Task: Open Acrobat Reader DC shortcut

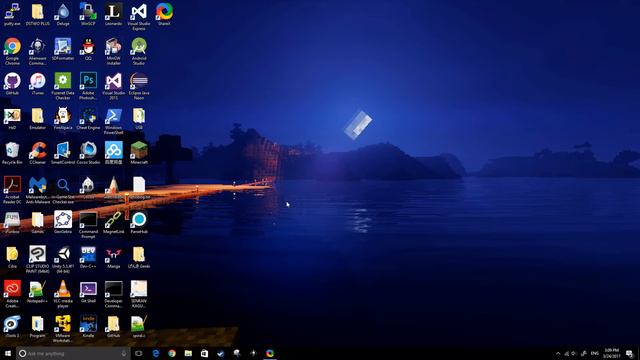Action: (12, 190)
